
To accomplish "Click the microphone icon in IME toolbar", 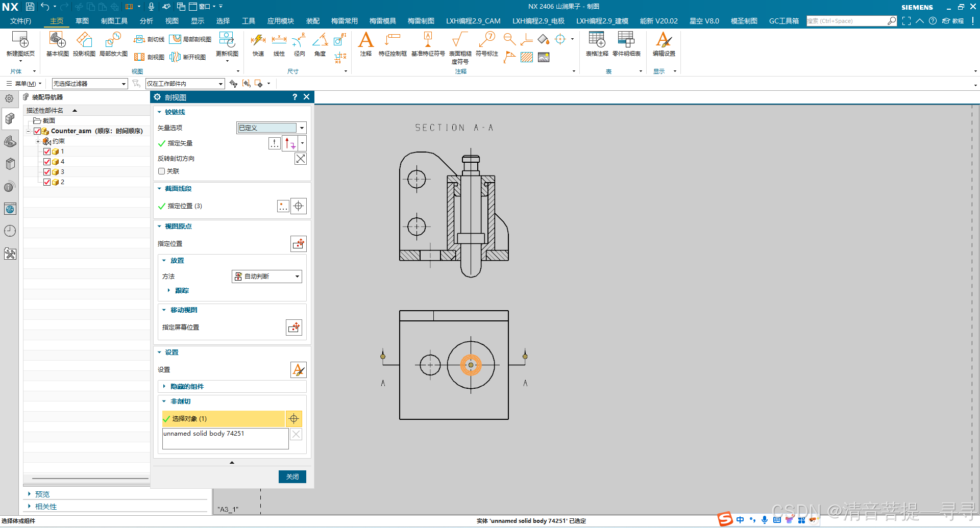I will pyautogui.click(x=765, y=520).
